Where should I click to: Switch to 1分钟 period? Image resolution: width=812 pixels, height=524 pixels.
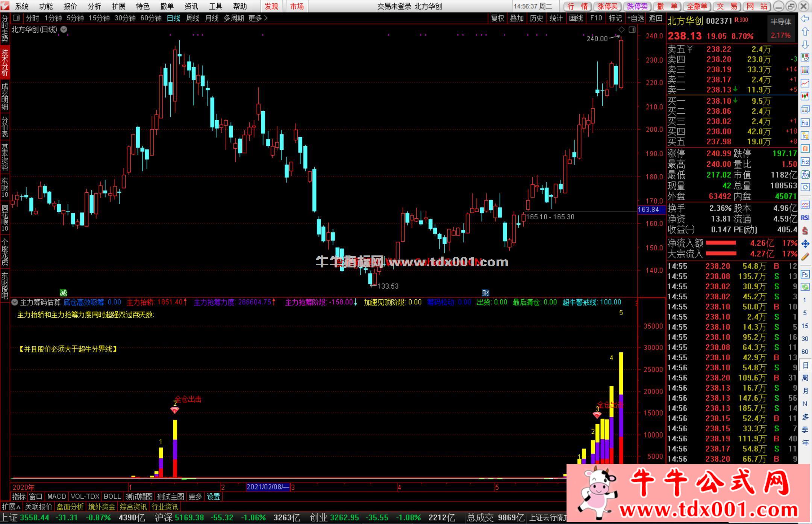(x=53, y=18)
